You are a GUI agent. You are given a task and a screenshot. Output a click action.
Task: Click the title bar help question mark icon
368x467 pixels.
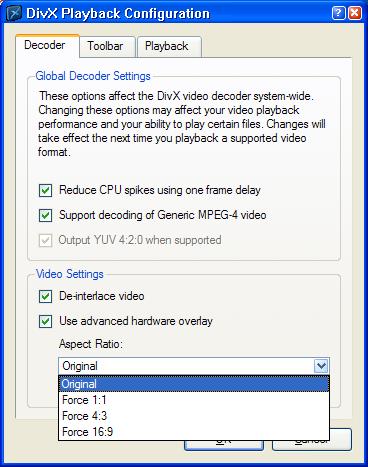(339, 13)
